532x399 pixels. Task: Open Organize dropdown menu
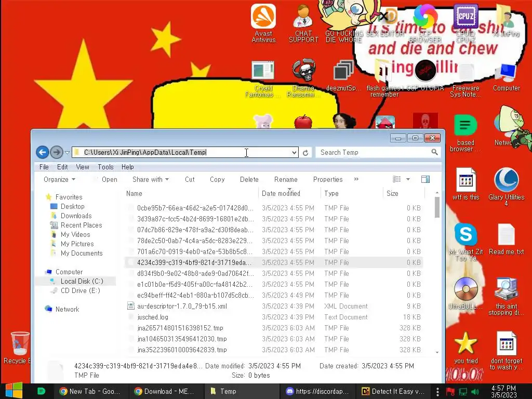[59, 179]
